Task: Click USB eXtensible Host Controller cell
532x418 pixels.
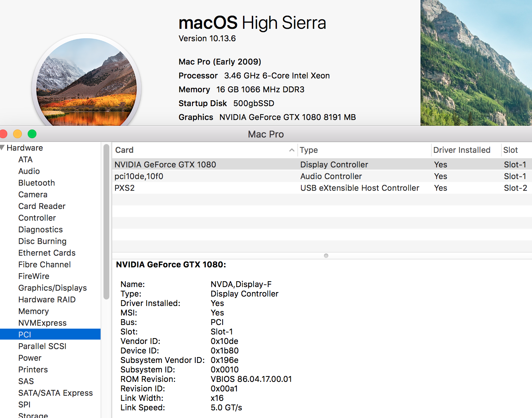Action: pyautogui.click(x=360, y=188)
